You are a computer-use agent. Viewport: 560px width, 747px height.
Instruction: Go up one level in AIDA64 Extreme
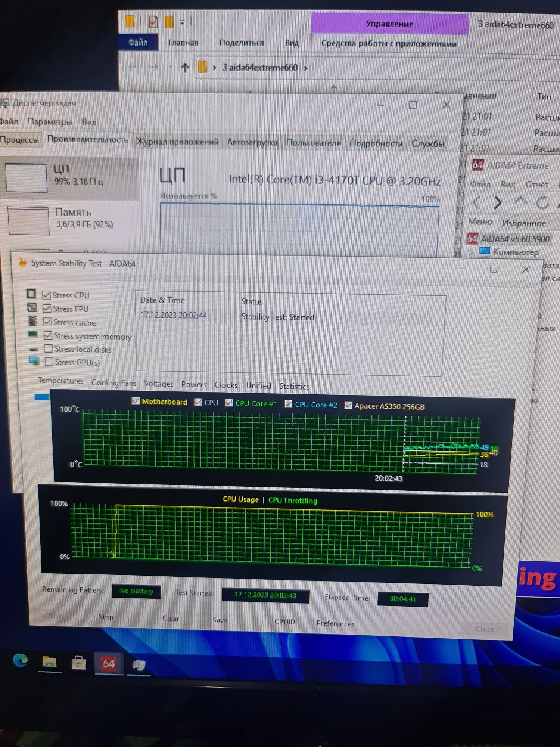tap(520, 202)
